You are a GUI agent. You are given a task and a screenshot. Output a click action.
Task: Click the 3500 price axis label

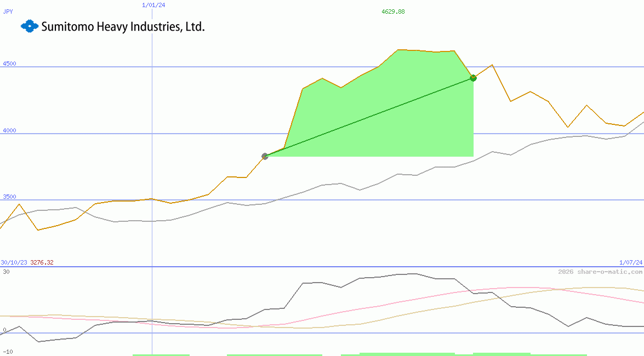coord(9,197)
